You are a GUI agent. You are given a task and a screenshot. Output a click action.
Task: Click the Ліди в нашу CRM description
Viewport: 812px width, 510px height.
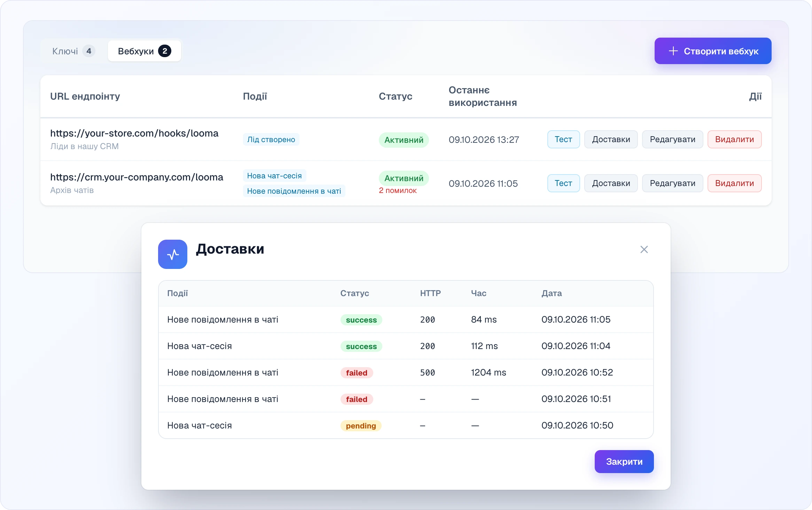pos(84,146)
